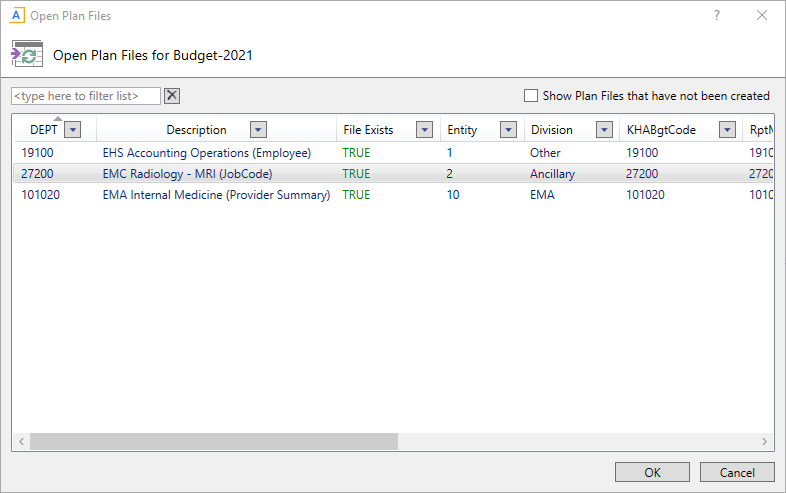Image resolution: width=786 pixels, height=493 pixels.
Task: Select the EHS Accounting Operations row
Action: (x=207, y=153)
